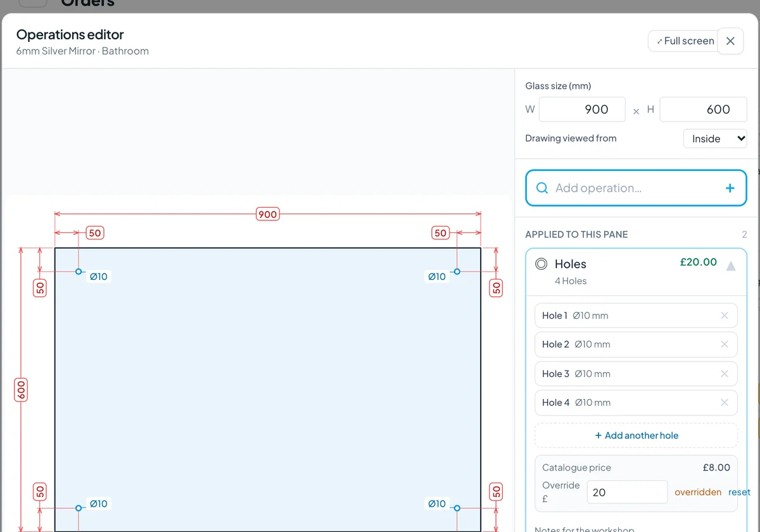This screenshot has width=760, height=532.
Task: Select the Hole 4 Ø10 mm row
Action: 636,402
